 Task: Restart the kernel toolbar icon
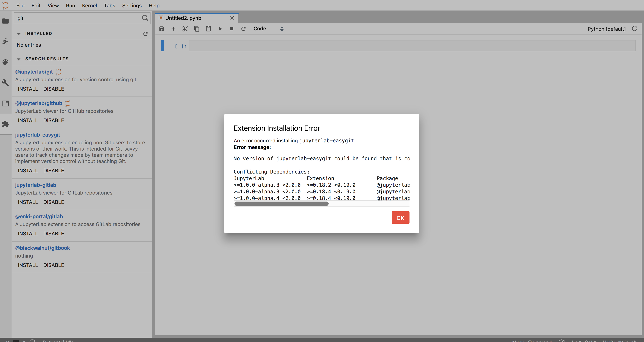coord(243,29)
